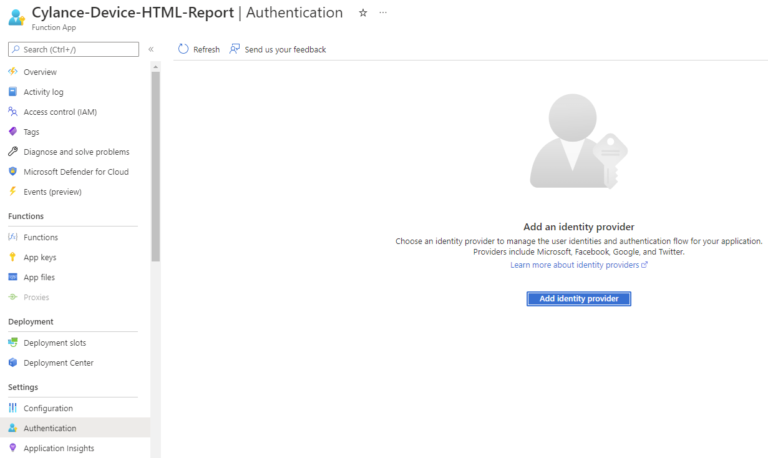Collapse the sidebar with double chevron

(151, 49)
